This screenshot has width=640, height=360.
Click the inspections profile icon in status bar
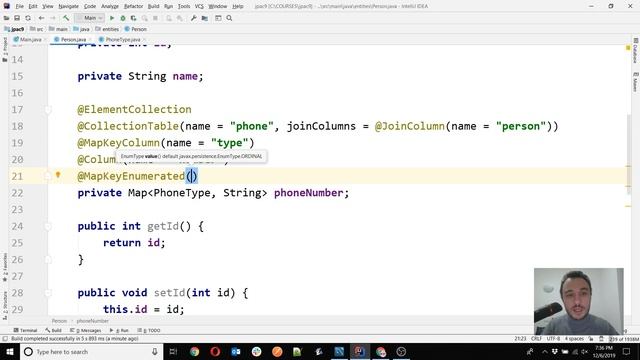[601, 339]
